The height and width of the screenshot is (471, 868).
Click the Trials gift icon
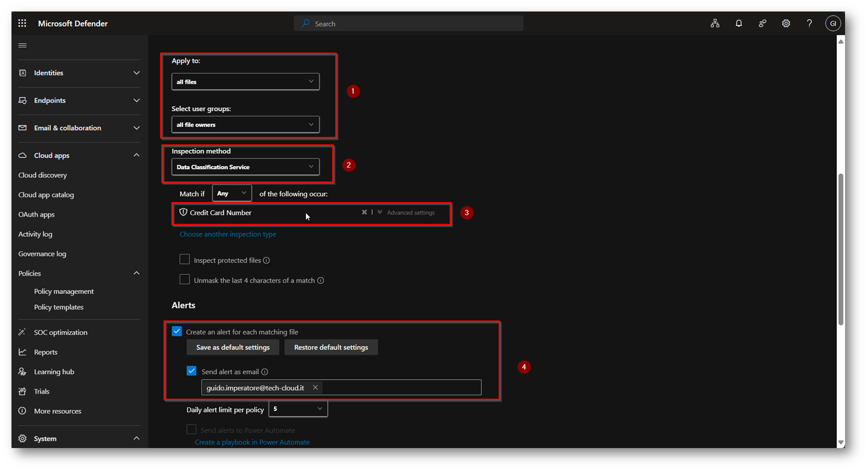pos(22,391)
